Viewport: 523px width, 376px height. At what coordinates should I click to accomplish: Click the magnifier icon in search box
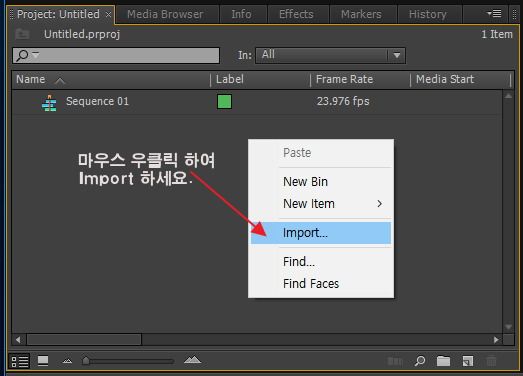click(22, 55)
